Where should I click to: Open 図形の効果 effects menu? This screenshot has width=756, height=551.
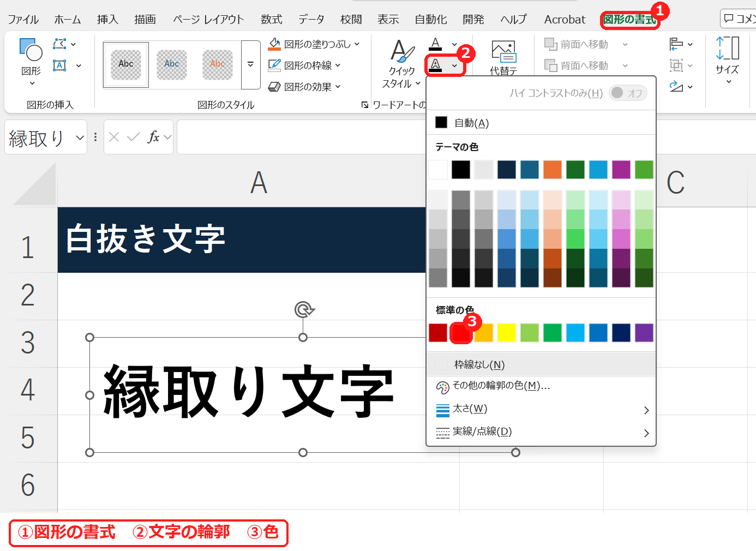pyautogui.click(x=305, y=86)
